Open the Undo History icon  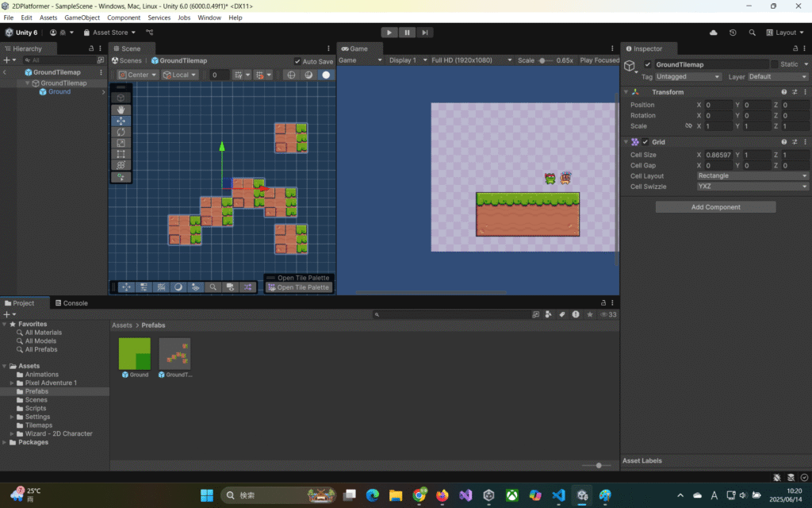733,32
